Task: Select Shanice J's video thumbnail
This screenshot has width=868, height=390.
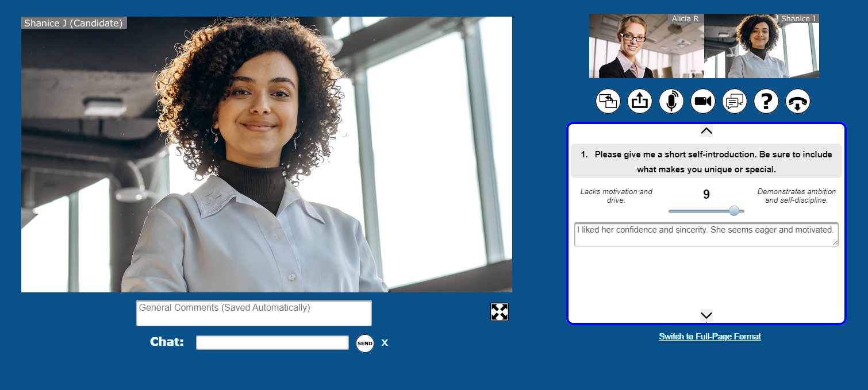Action: [762, 45]
